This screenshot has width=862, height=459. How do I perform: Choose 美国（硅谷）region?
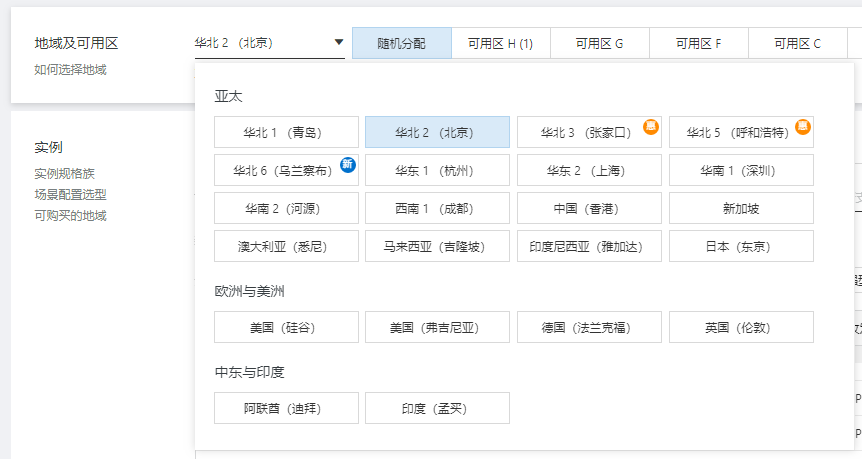point(286,328)
